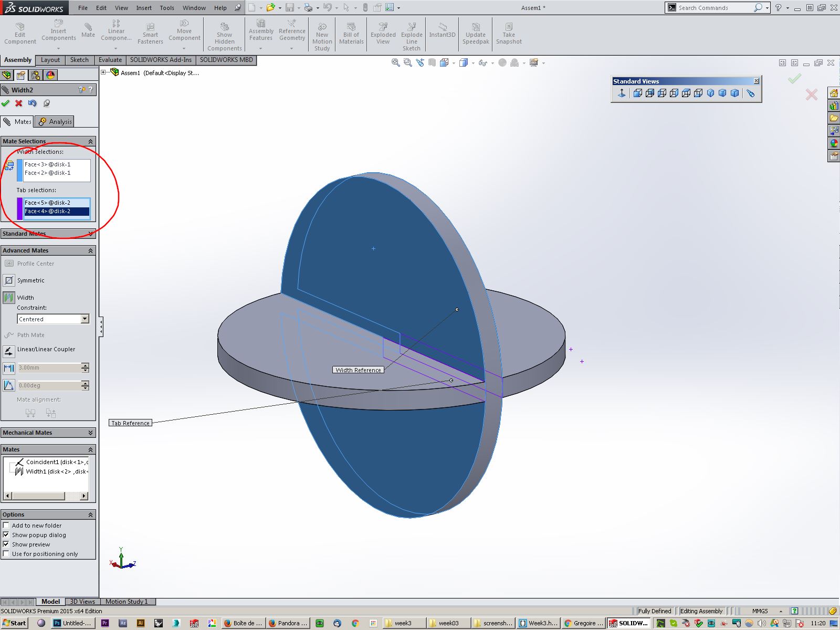This screenshot has height=630, width=840.
Task: Collapse the Mate Selections section
Action: [90, 141]
